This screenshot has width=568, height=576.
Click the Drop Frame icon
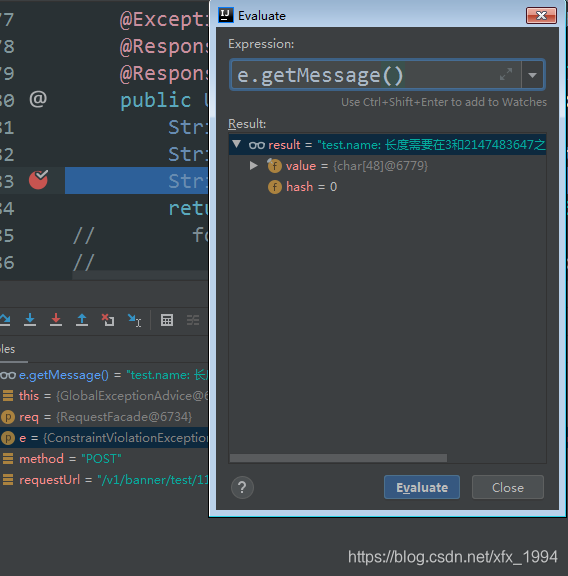(x=108, y=320)
